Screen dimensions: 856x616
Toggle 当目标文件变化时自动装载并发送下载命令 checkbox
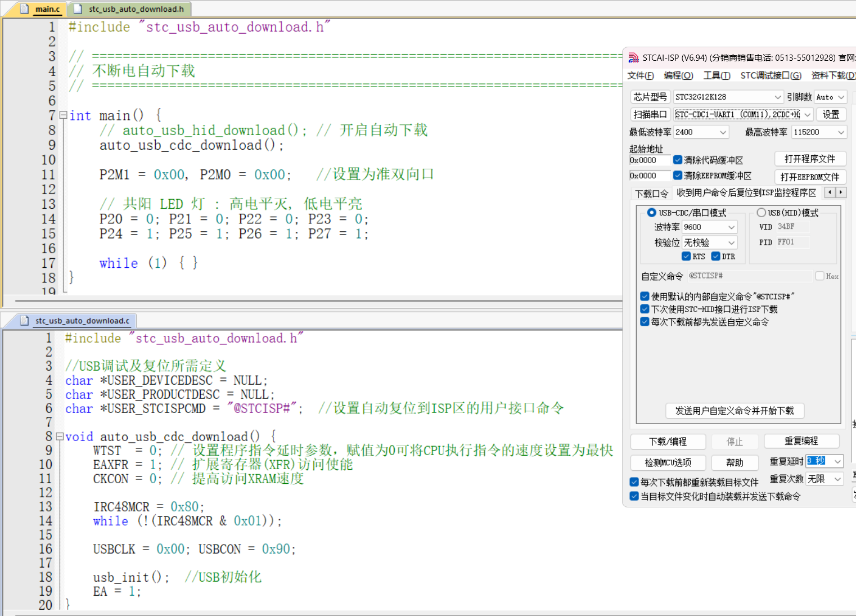pyautogui.click(x=634, y=496)
